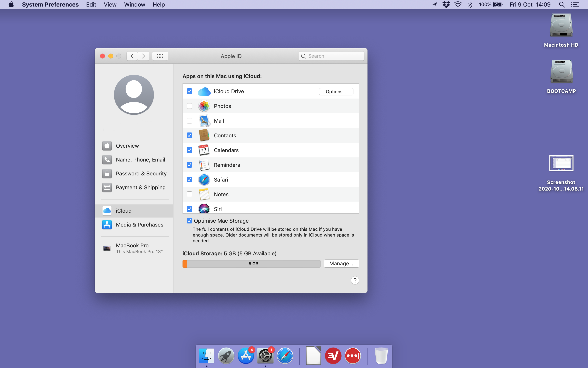Launch Safari from the Dock
This screenshot has height=368, width=588.
pyautogui.click(x=285, y=356)
